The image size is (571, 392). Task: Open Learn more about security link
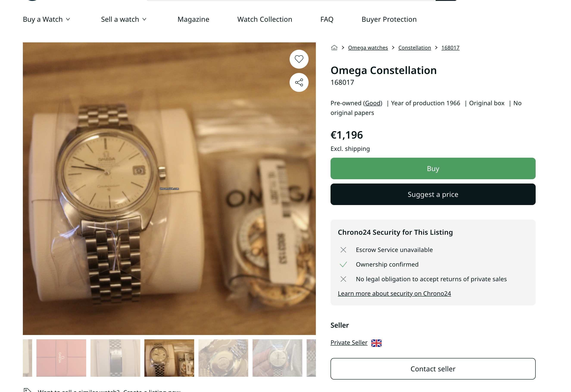(x=394, y=293)
